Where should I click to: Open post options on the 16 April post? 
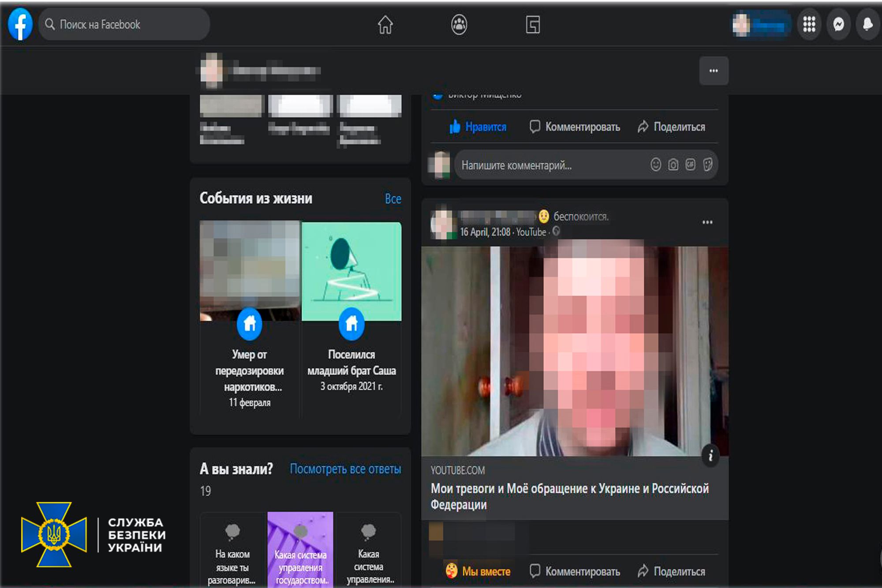click(707, 222)
